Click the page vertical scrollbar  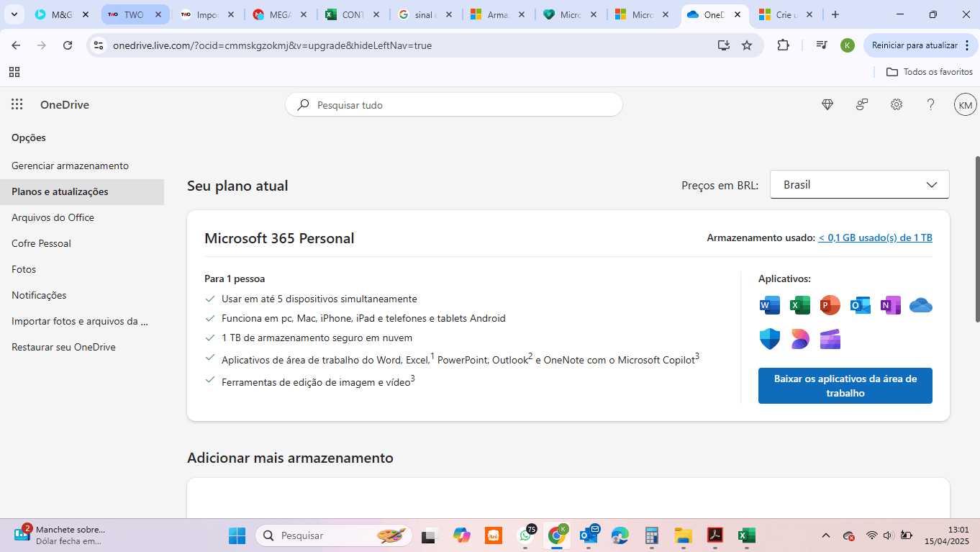[977, 239]
